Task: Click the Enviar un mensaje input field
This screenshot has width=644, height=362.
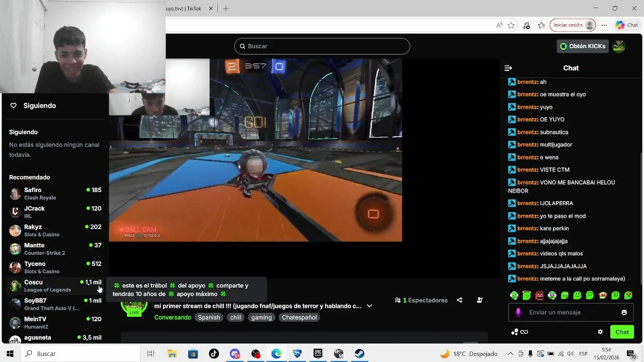Action: [571, 312]
